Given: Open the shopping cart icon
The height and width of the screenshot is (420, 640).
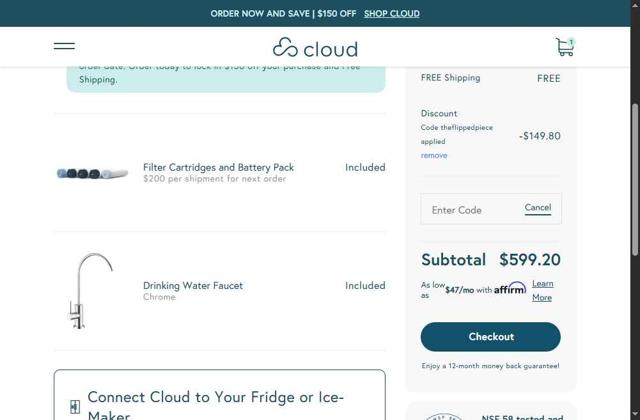Looking at the screenshot, I should coord(564,47).
